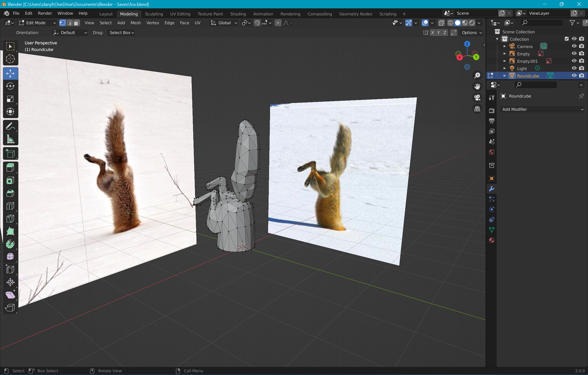Viewport: 588px width, 375px height.
Task: Switch to UV Editing workspace tab
Action: pyautogui.click(x=180, y=14)
